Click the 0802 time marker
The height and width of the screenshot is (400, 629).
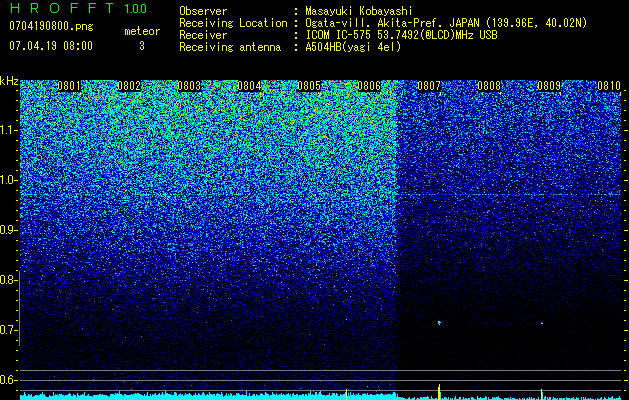tap(129, 86)
